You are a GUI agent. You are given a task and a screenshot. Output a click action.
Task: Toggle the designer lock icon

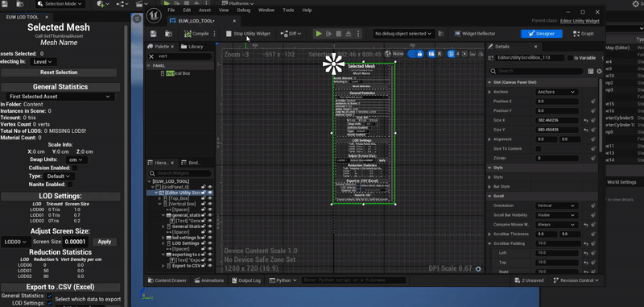point(419,54)
